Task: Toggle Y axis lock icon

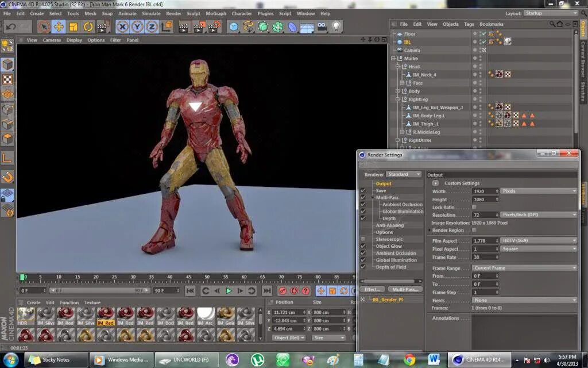Action: tap(137, 26)
